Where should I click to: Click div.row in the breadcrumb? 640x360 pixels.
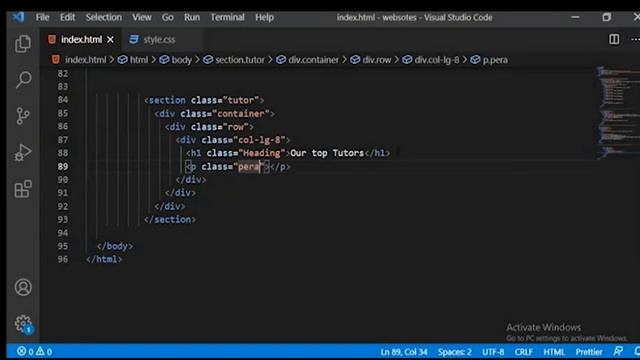click(377, 60)
